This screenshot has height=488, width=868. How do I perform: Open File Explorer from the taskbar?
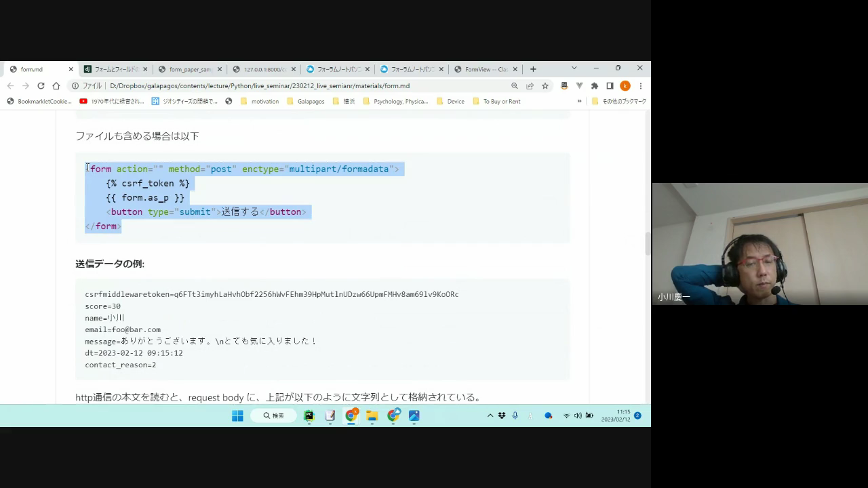click(372, 415)
